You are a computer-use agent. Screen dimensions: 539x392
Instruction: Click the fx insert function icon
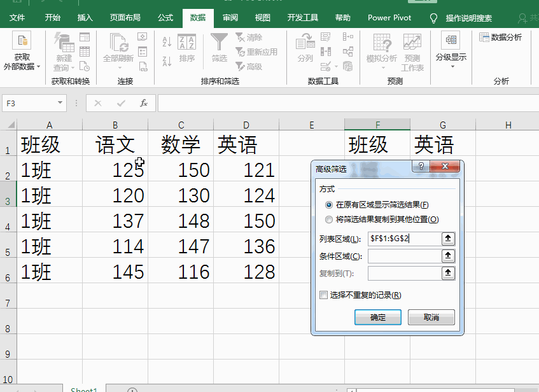[144, 103]
